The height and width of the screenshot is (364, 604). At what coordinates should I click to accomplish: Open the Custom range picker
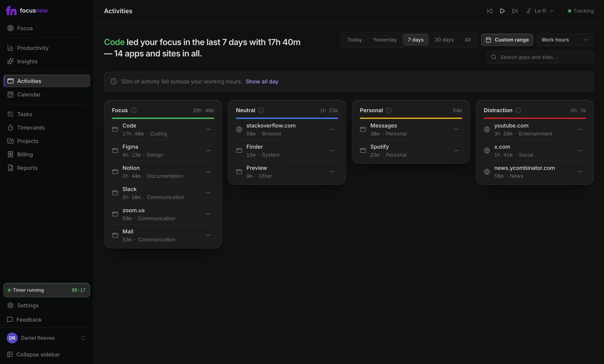tap(507, 40)
